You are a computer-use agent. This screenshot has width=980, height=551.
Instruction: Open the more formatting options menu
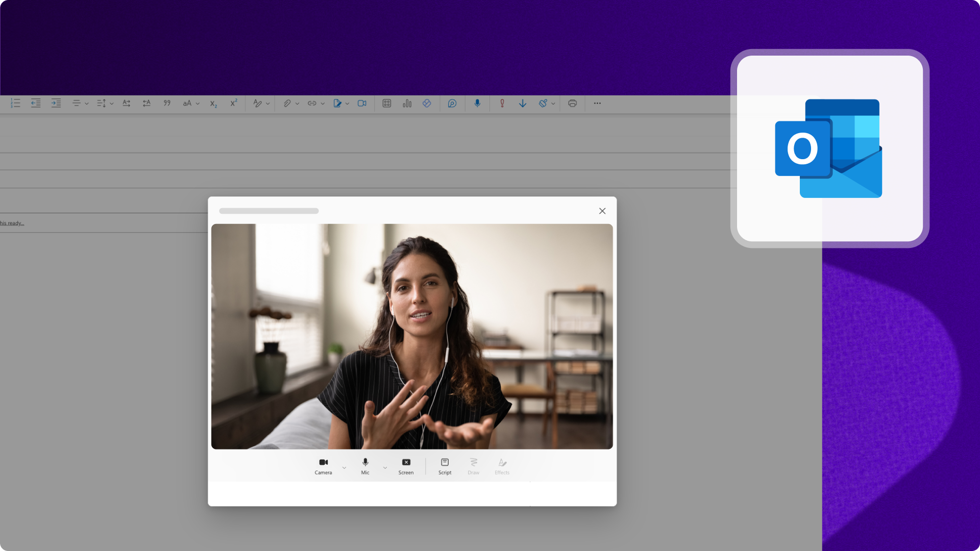[x=597, y=104]
